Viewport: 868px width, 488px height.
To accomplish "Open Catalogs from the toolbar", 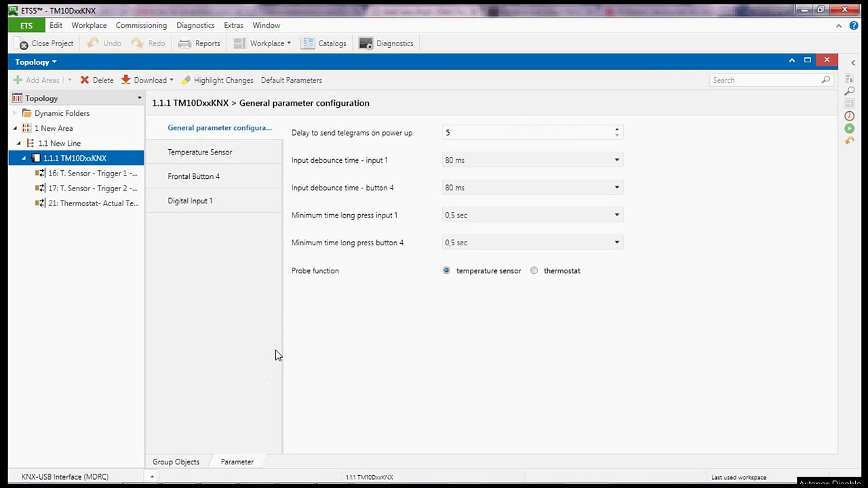I will tap(308, 43).
